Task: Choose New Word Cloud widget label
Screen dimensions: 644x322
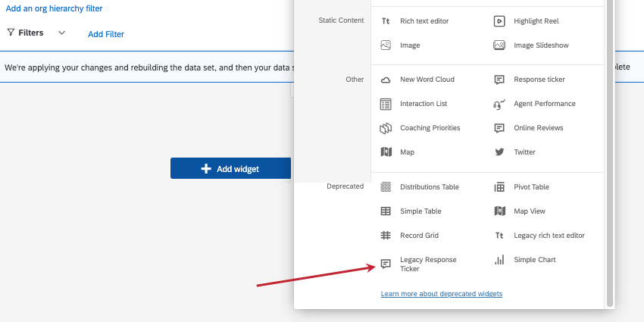Action: [427, 80]
